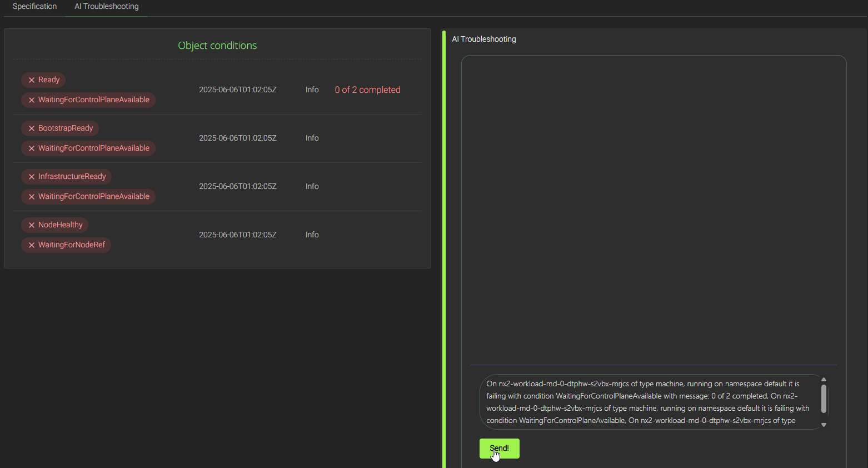Click inside the troubleshooting message text box
Image resolution: width=868 pixels, height=468 pixels.
pyautogui.click(x=647, y=402)
